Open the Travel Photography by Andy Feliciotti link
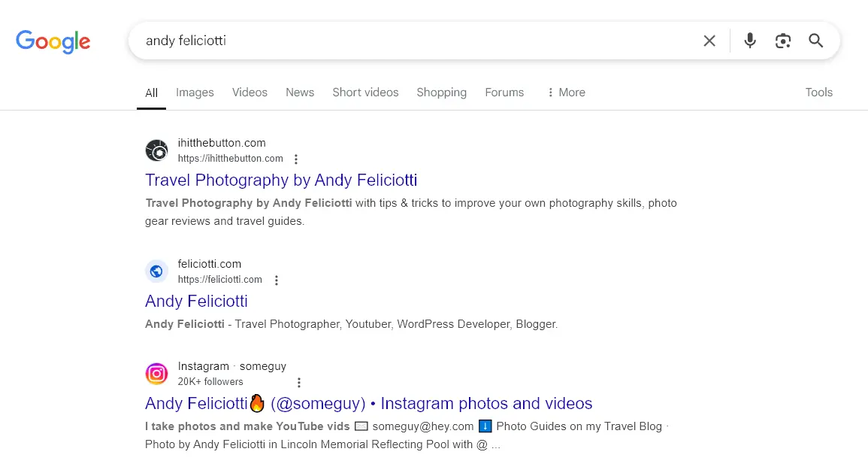Screen dimensions: 868x476 tap(281, 180)
